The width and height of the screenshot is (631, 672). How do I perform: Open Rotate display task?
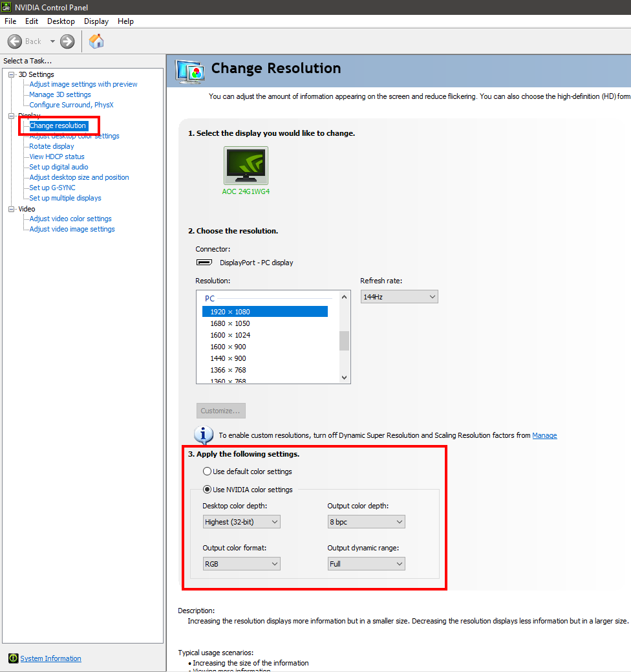(x=52, y=147)
